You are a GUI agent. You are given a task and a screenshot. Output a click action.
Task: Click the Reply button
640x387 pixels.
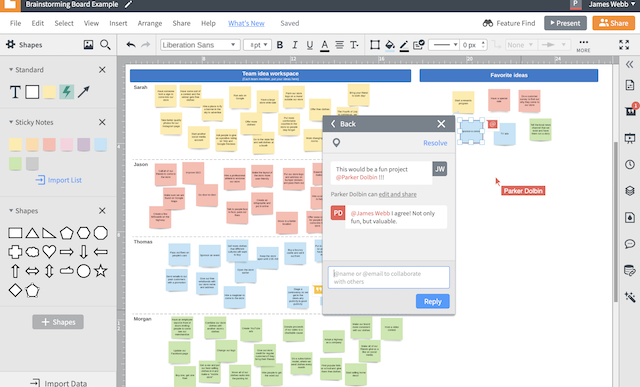(x=433, y=301)
